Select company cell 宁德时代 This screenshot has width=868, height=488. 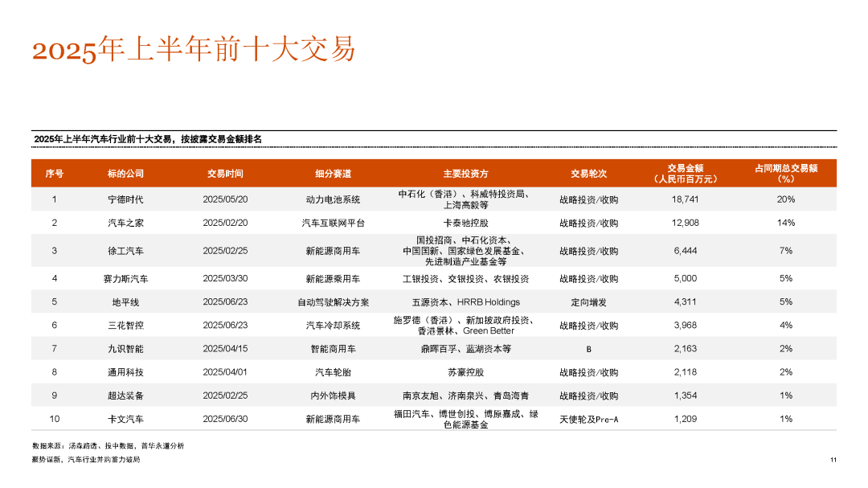tap(125, 199)
